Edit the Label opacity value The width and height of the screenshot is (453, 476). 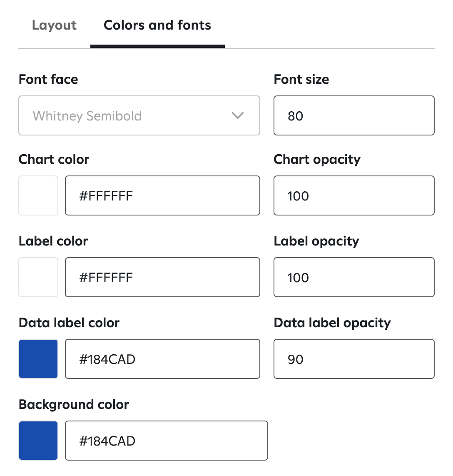click(x=354, y=277)
